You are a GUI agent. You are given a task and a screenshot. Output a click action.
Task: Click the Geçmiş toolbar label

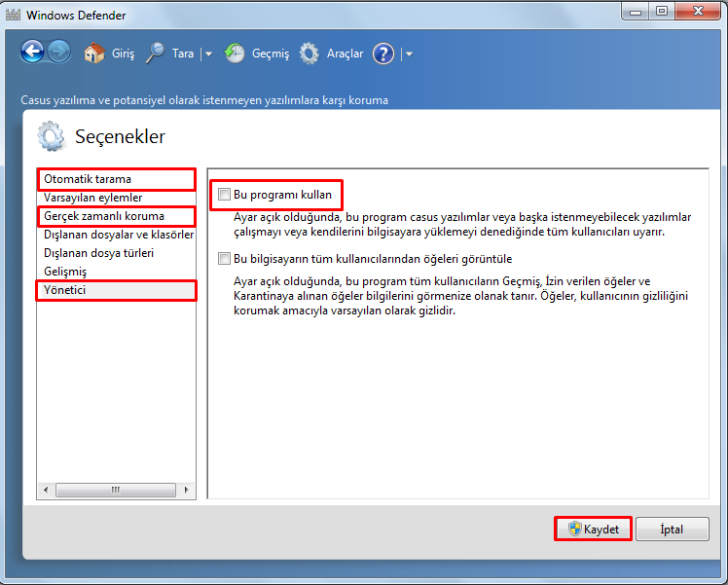[271, 54]
